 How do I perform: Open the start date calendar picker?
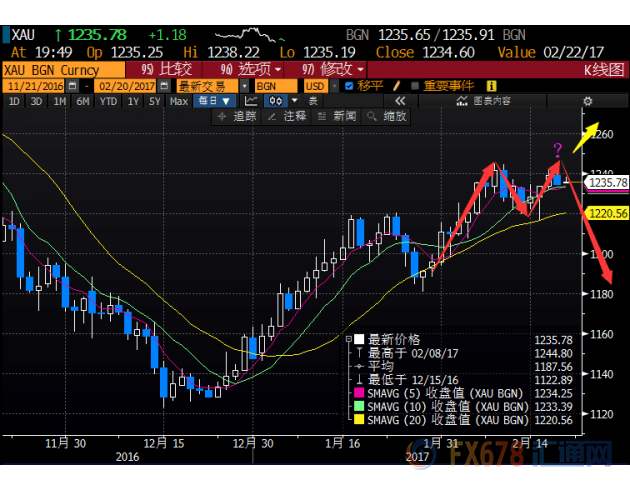coord(73,86)
